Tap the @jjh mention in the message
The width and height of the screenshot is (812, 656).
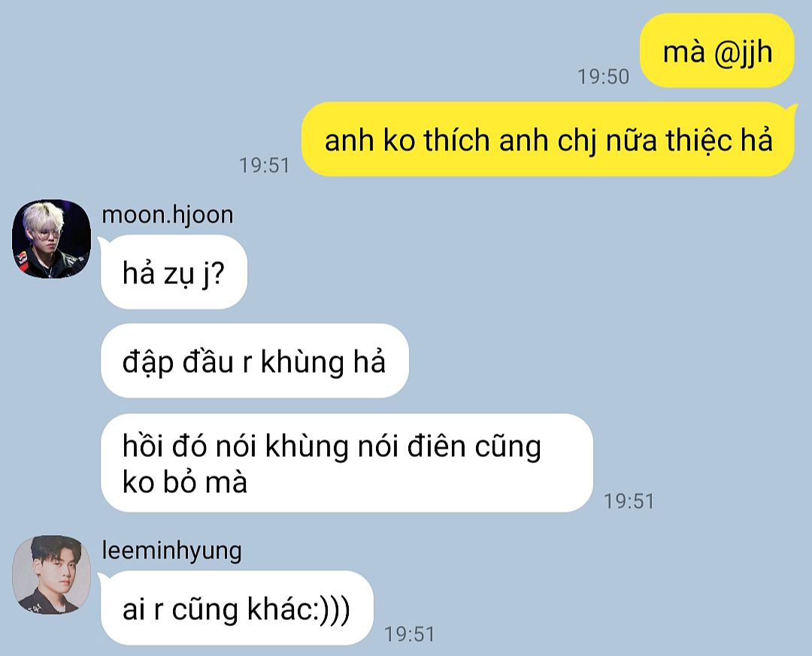[x=743, y=53]
